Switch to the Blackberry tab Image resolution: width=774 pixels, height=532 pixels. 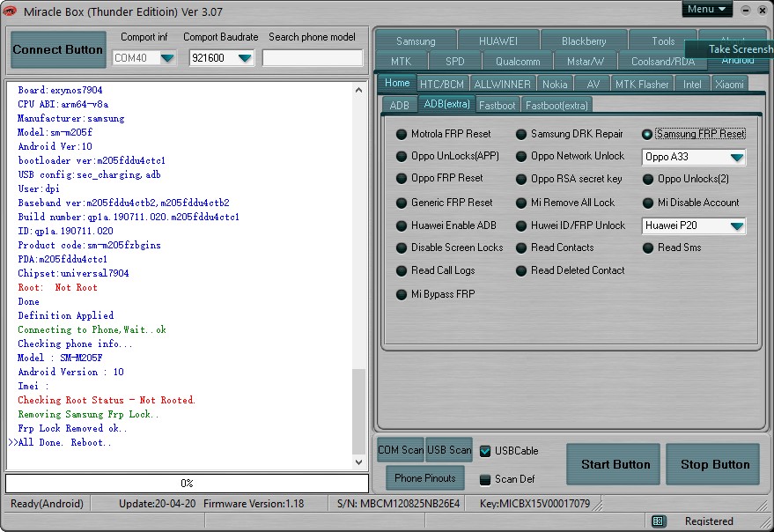(584, 41)
